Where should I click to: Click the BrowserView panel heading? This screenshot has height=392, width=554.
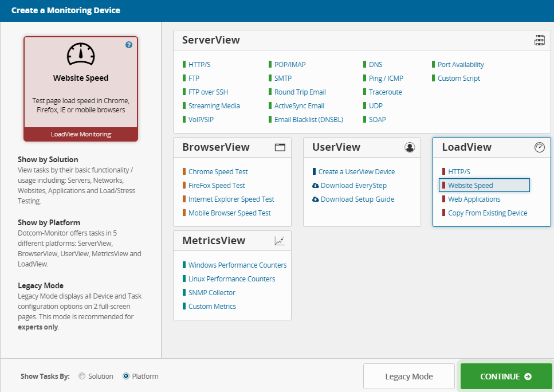tap(216, 147)
